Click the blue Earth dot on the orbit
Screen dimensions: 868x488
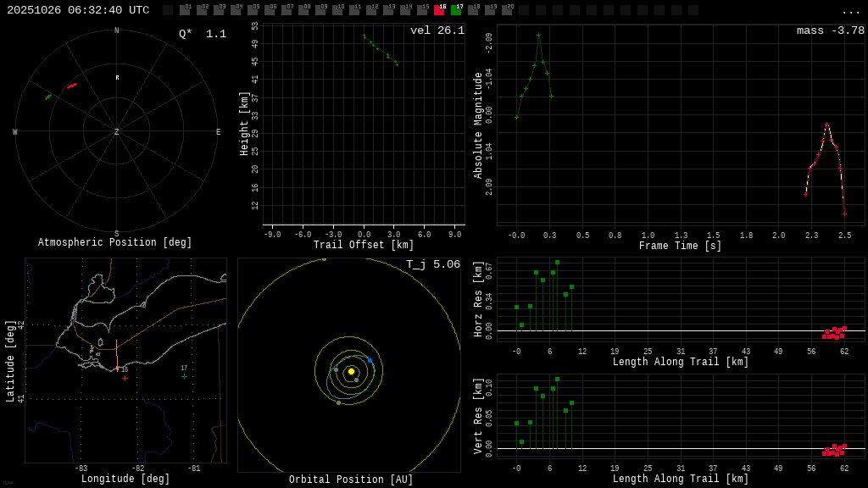370,360
